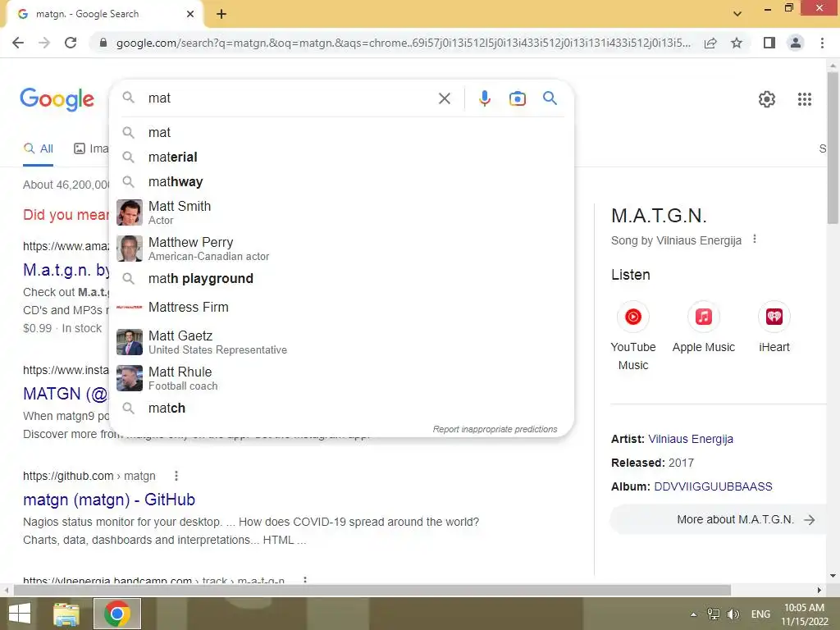Click the blue magnifier search button
Image resolution: width=840 pixels, height=630 pixels.
pyautogui.click(x=550, y=98)
